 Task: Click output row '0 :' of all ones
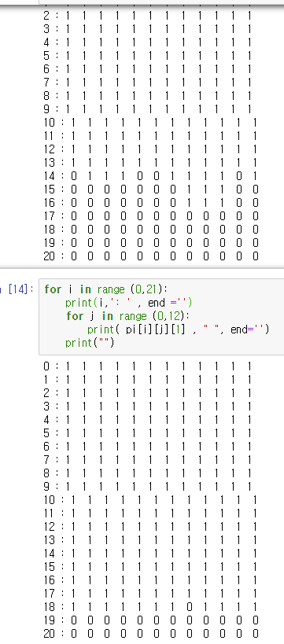point(148,366)
